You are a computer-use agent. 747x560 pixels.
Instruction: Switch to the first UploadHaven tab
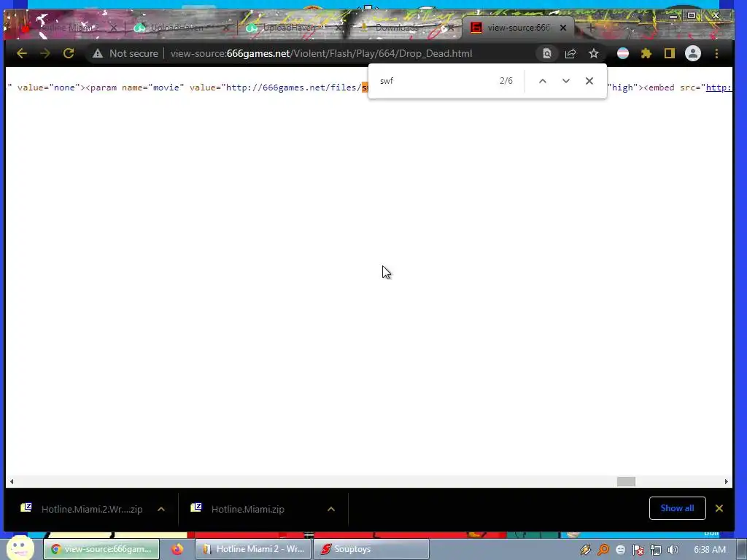(x=177, y=28)
